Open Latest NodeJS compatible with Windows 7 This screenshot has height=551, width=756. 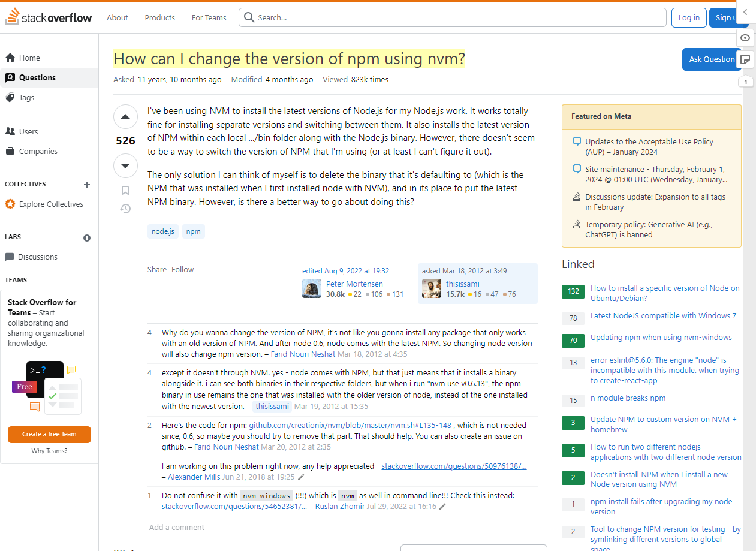click(664, 315)
